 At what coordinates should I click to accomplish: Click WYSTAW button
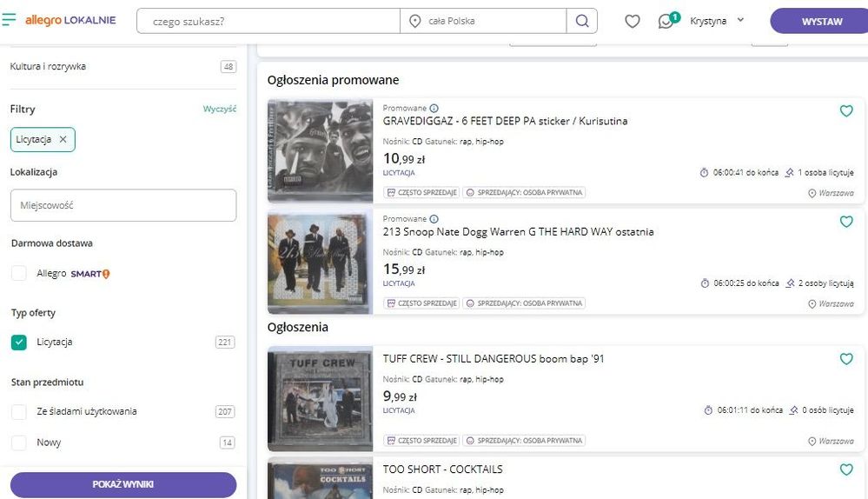(x=821, y=21)
